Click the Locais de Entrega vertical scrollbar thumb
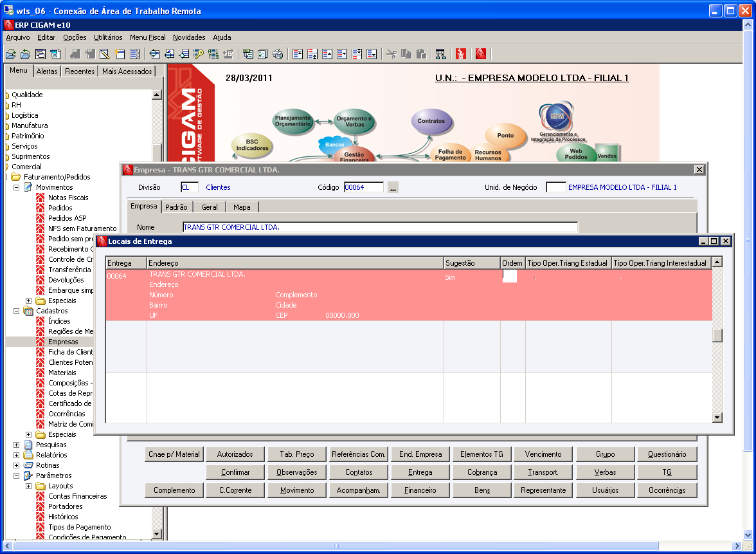Viewport: 756px width, 554px height. [717, 335]
